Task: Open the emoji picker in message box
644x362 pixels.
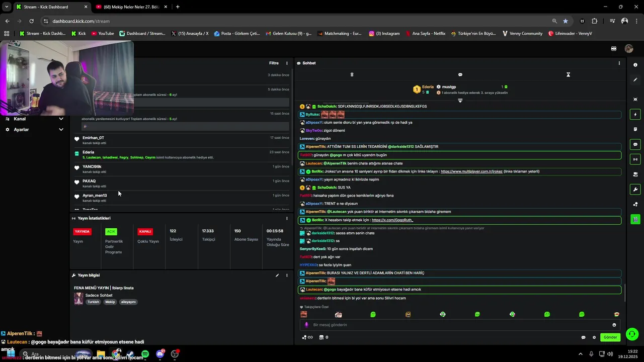Action: point(614,325)
